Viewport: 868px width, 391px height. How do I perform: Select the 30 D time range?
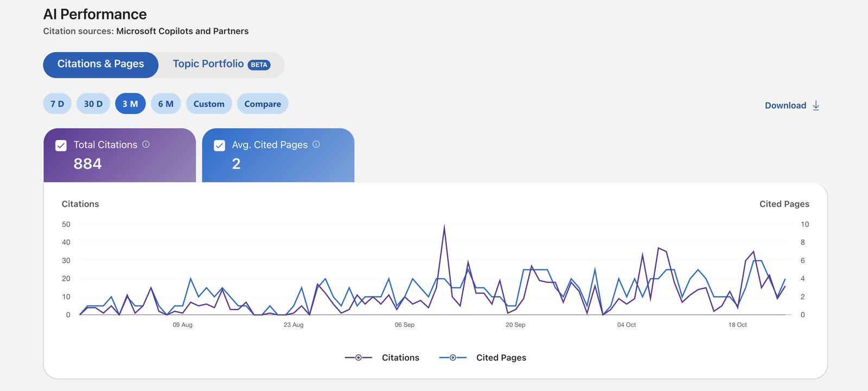(x=93, y=104)
